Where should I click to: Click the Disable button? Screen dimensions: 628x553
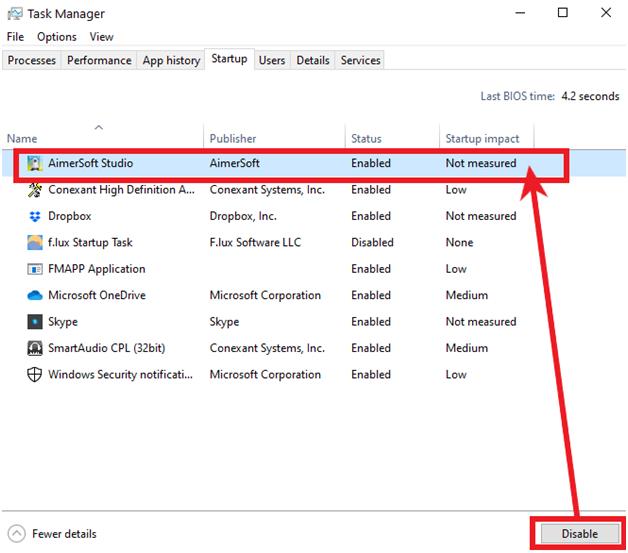579,534
